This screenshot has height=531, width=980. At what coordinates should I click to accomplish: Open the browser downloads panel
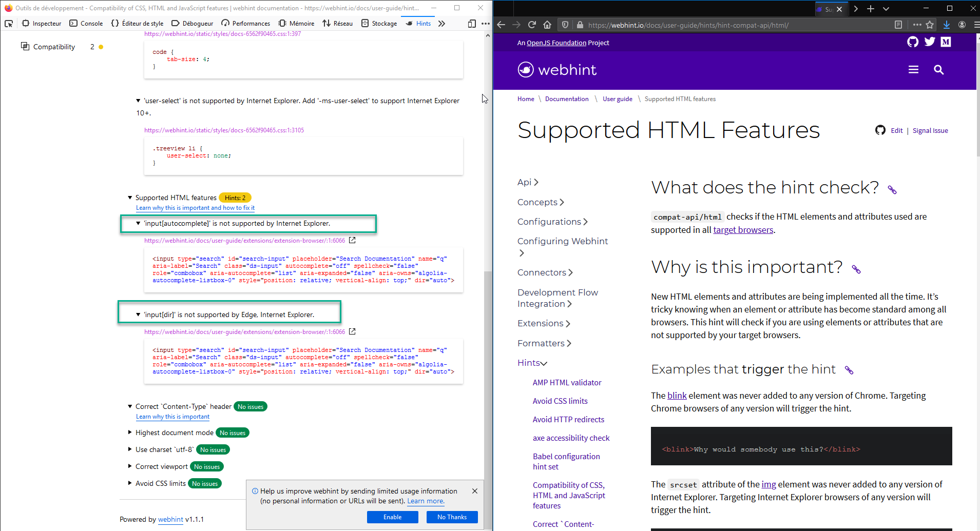947,25
